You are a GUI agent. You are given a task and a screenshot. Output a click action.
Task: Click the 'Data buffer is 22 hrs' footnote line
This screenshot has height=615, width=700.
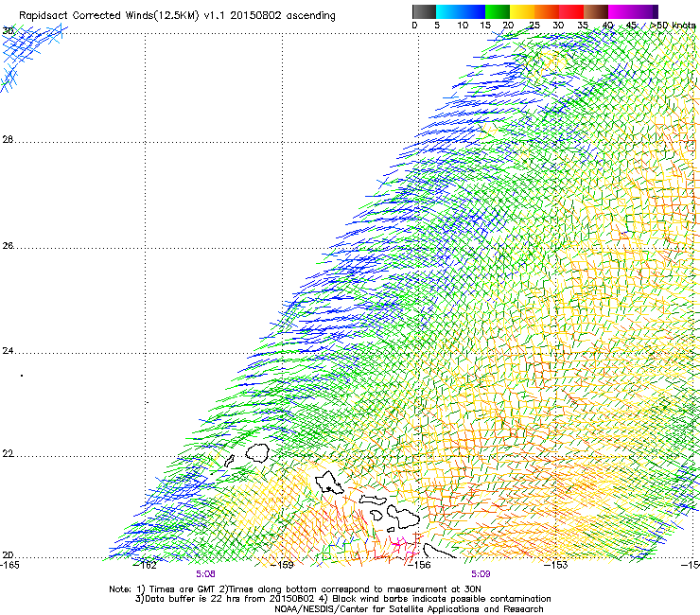[342, 599]
